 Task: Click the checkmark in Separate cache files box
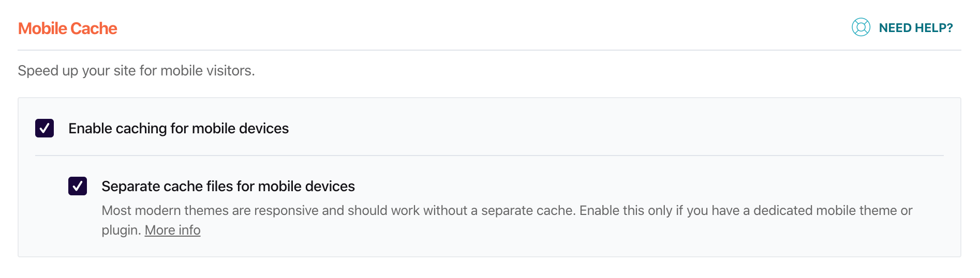78,186
